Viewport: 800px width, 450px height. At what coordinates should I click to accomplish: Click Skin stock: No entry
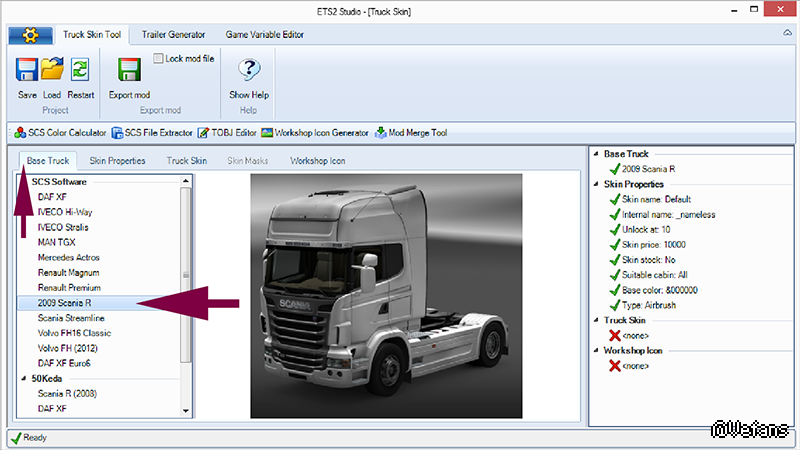tap(648, 260)
